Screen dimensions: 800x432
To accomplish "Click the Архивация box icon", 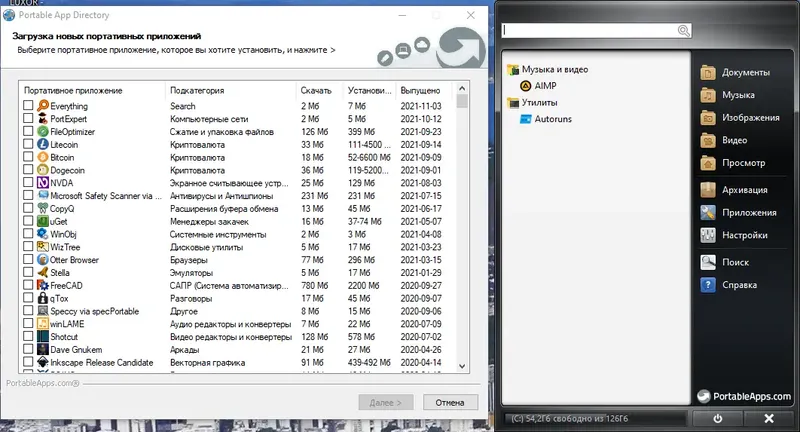I will coord(708,190).
